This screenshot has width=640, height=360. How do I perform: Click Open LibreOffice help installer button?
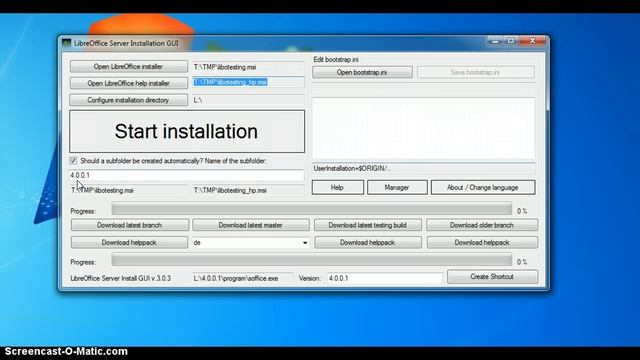pyautogui.click(x=129, y=83)
